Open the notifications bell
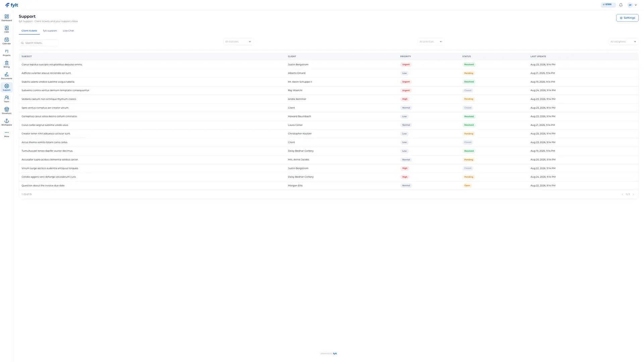This screenshot has height=362, width=644. (x=621, y=5)
